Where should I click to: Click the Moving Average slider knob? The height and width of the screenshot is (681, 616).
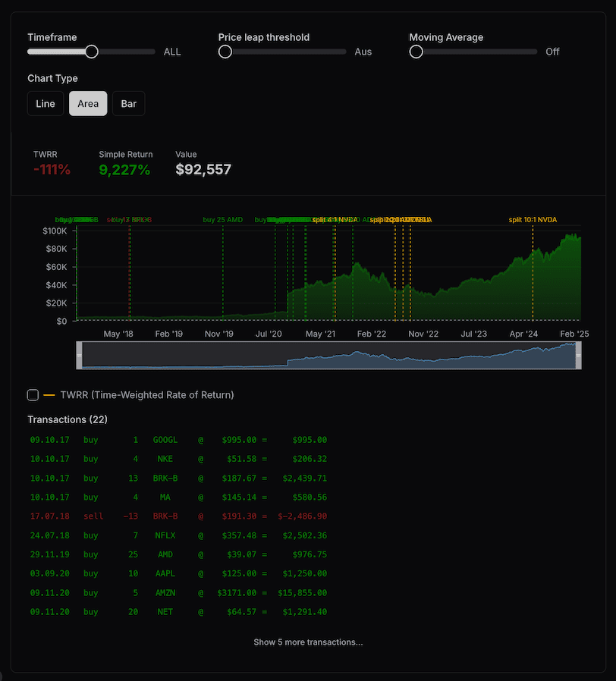pos(416,52)
